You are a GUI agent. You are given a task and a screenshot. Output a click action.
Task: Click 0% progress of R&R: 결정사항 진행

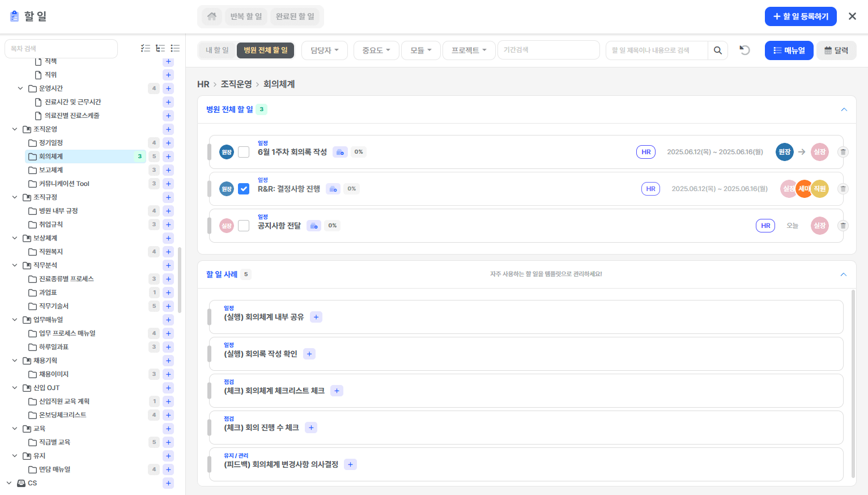[352, 189]
